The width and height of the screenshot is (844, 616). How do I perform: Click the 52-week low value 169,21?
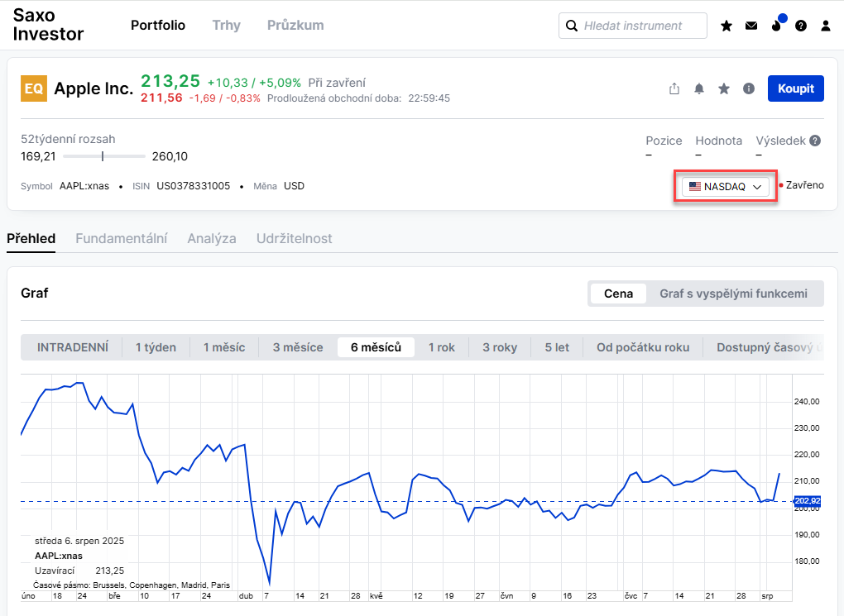(38, 156)
